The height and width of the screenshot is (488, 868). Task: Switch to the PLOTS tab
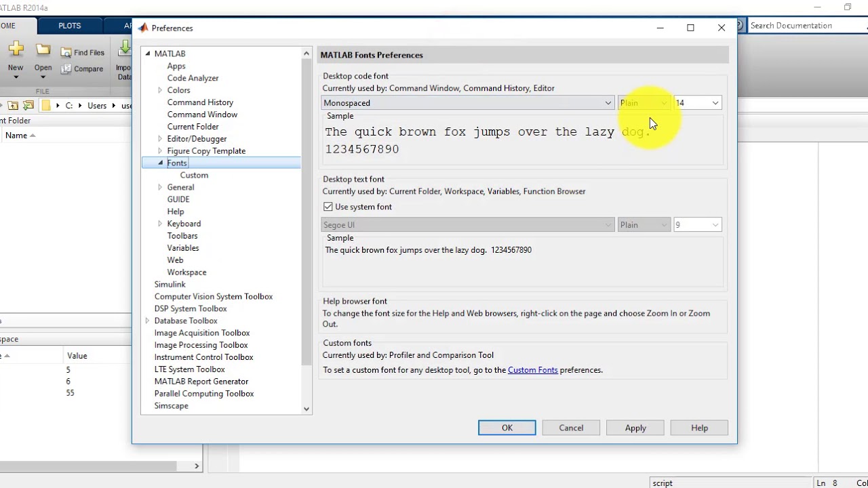tap(69, 26)
